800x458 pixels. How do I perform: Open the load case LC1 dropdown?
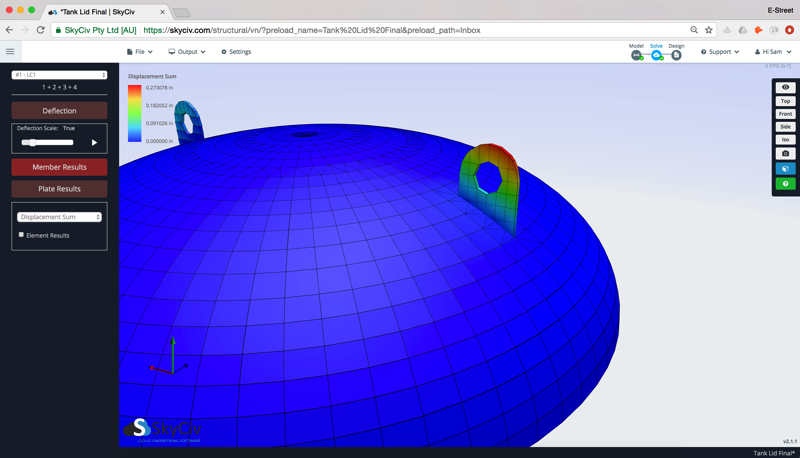coord(59,75)
